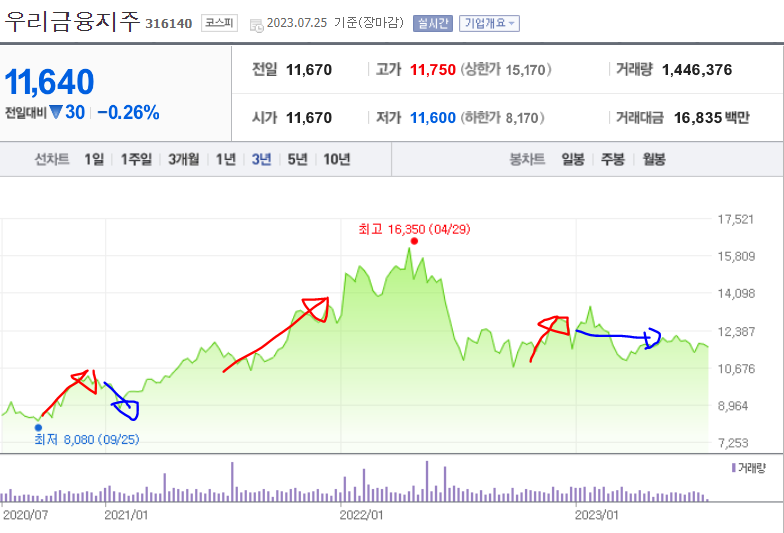This screenshot has width=784, height=533.
Task: Select the 3년 line chart range
Action: click(x=262, y=160)
